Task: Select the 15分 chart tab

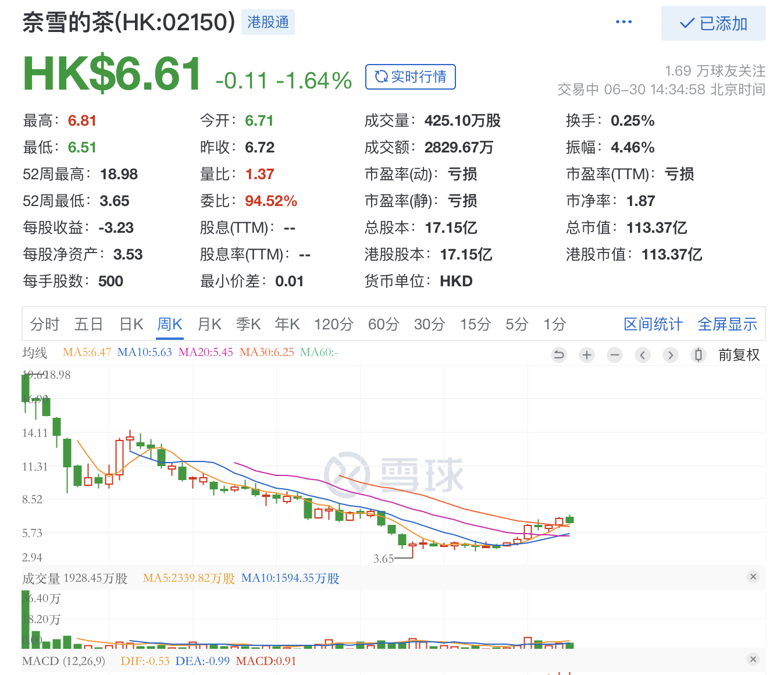Action: click(476, 324)
